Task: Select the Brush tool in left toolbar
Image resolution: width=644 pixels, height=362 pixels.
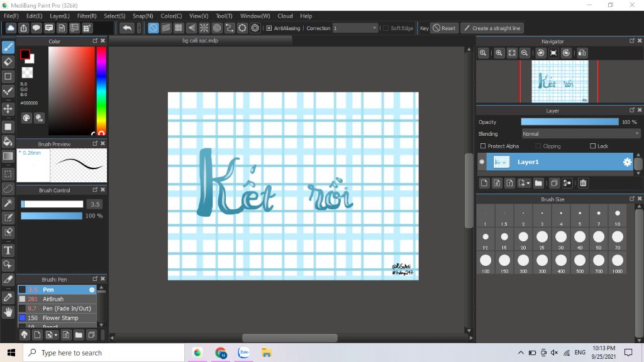Action: [8, 47]
